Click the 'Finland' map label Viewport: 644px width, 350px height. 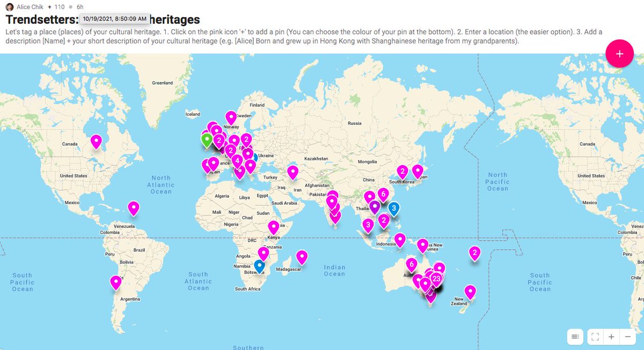pos(257,105)
